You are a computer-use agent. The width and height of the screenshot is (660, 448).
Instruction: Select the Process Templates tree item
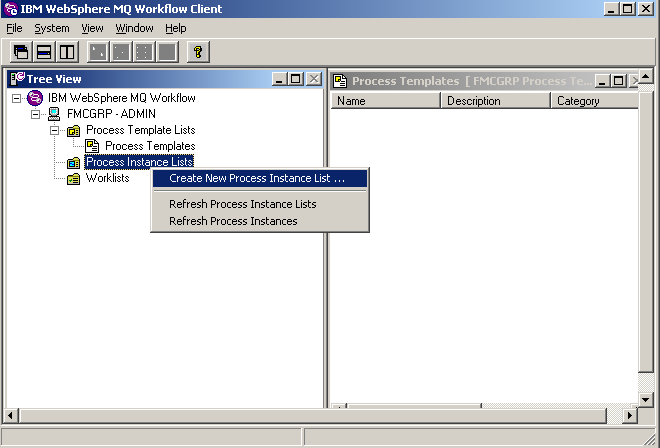[x=150, y=146]
